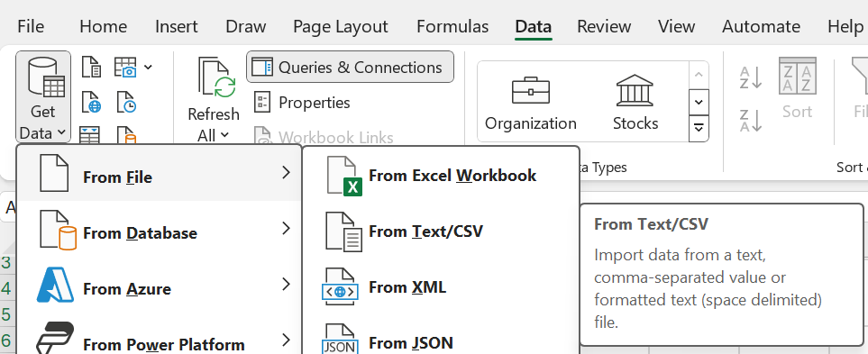Select the Stocks data type

point(635,103)
